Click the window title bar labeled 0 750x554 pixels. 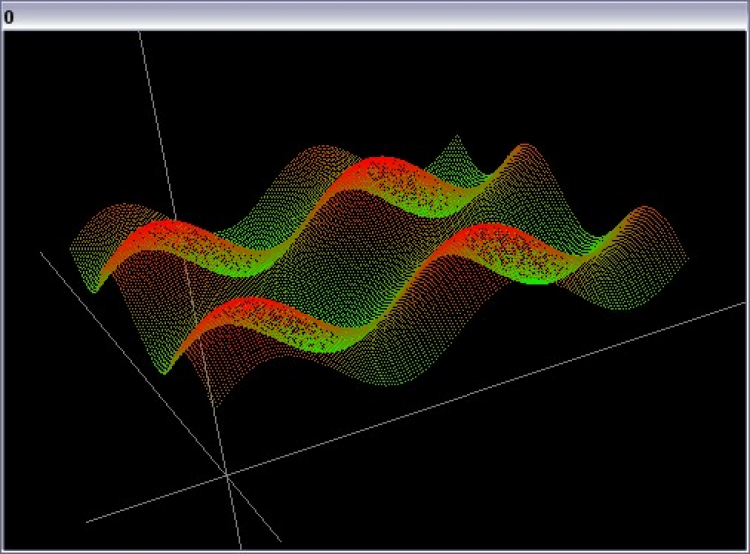click(375, 16)
